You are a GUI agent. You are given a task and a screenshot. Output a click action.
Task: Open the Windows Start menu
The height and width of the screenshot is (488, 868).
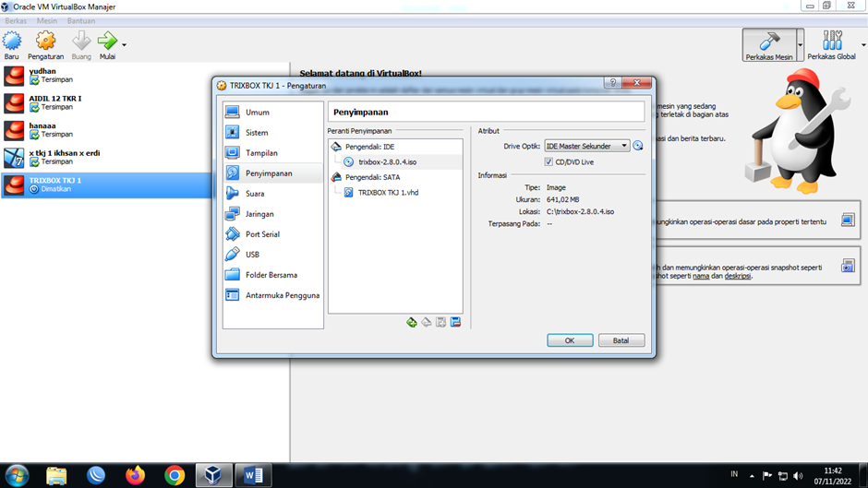[x=18, y=475]
